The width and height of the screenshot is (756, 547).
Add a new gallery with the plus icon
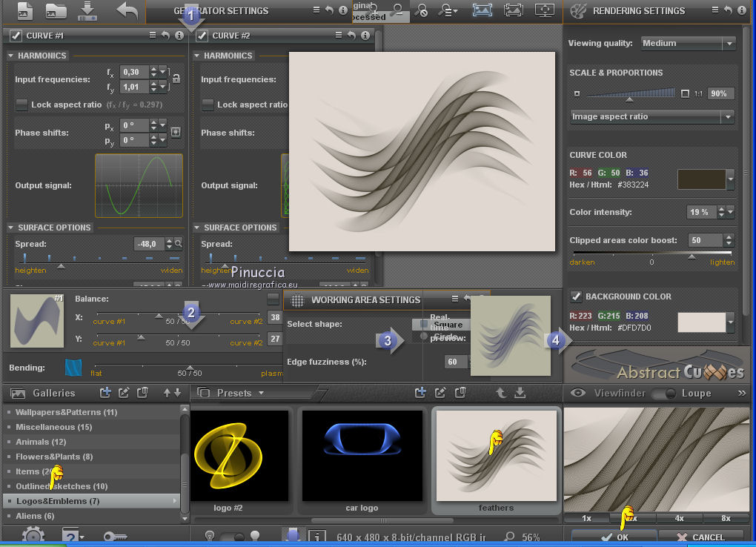pos(105,393)
